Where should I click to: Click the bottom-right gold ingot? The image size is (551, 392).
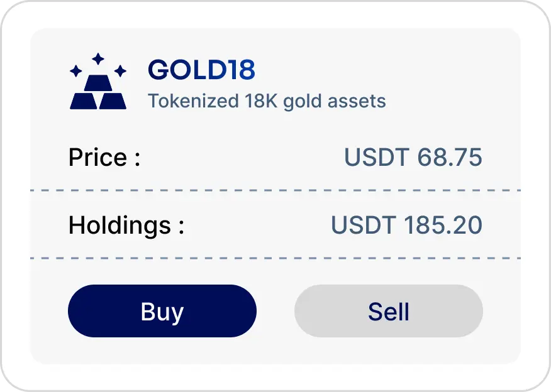(114, 101)
